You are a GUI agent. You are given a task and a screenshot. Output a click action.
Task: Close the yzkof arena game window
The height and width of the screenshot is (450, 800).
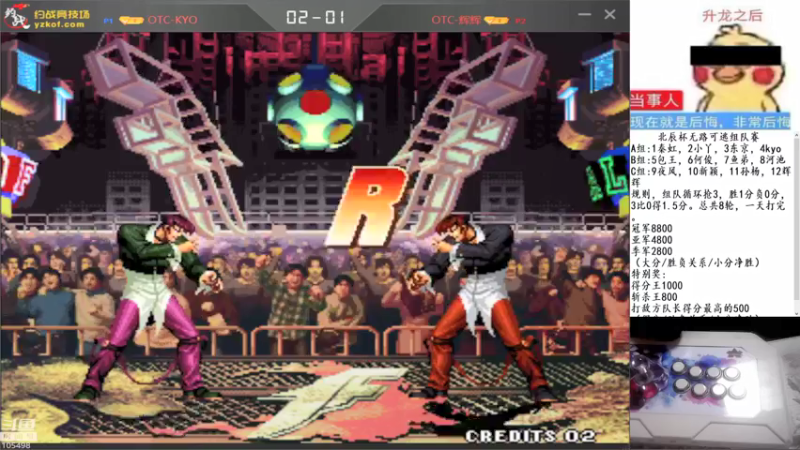pyautogui.click(x=610, y=14)
